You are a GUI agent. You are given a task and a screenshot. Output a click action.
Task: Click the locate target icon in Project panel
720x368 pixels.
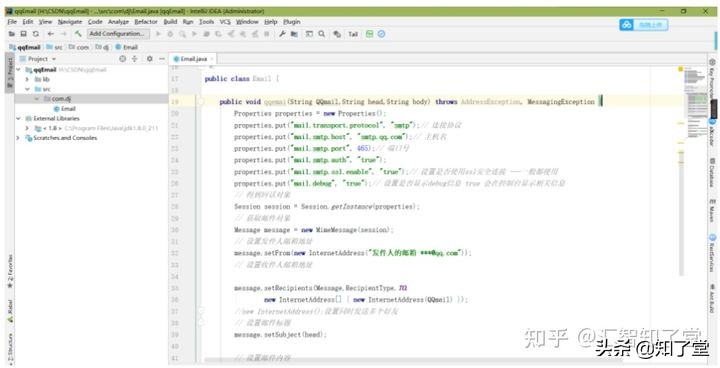tap(122, 59)
